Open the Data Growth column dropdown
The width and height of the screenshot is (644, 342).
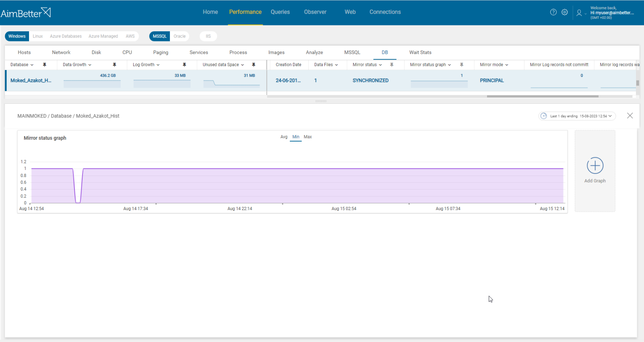pyautogui.click(x=90, y=65)
